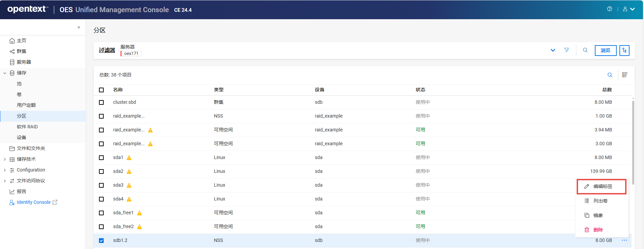Viewport: 644px width, 249px height.
Task: Open the column list settings icon
Action: pyautogui.click(x=625, y=75)
